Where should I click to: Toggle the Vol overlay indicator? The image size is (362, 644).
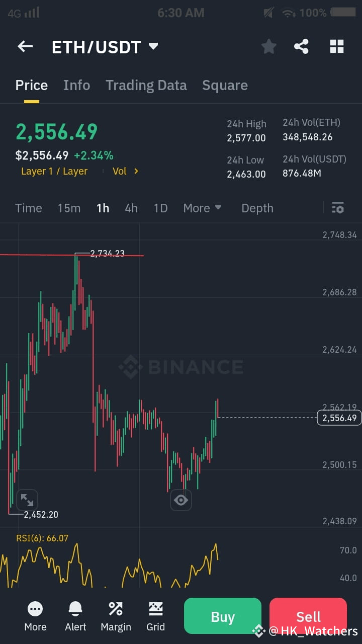[x=119, y=171]
